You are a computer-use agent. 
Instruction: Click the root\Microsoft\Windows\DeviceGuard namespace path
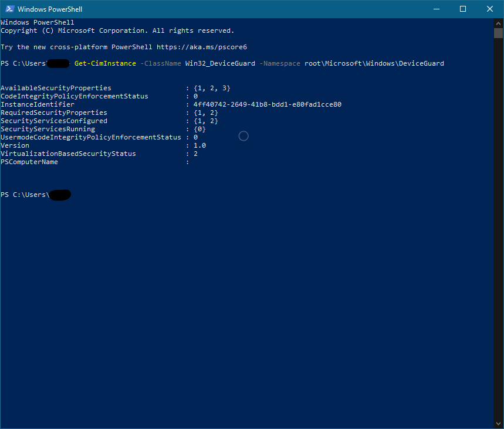click(374, 63)
